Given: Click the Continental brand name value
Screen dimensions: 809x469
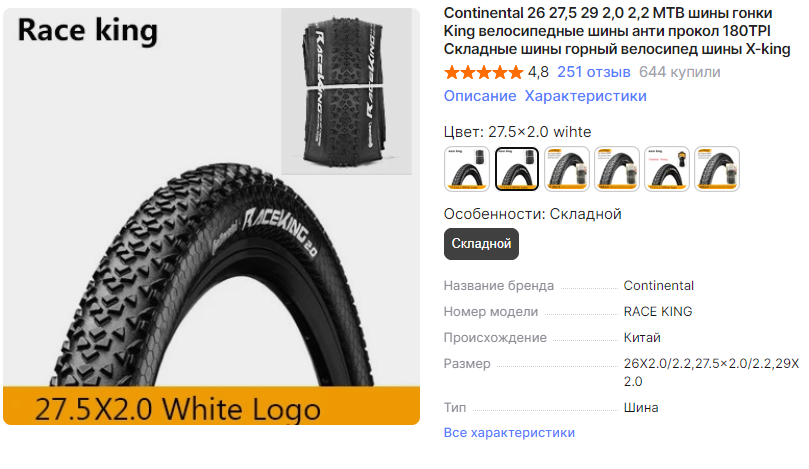Looking at the screenshot, I should click(x=659, y=285).
